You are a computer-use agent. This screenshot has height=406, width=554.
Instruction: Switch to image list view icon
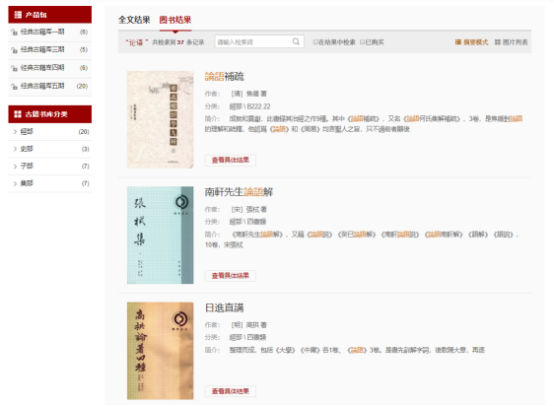coord(497,42)
